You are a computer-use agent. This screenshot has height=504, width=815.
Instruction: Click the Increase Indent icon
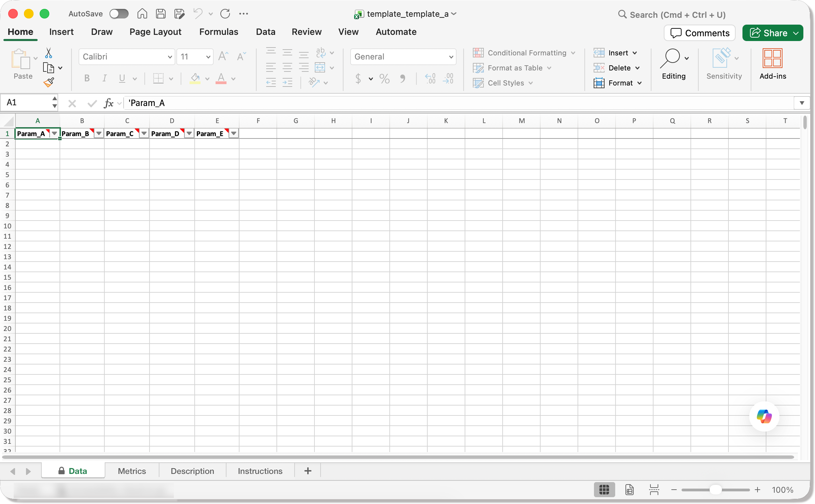pos(287,82)
